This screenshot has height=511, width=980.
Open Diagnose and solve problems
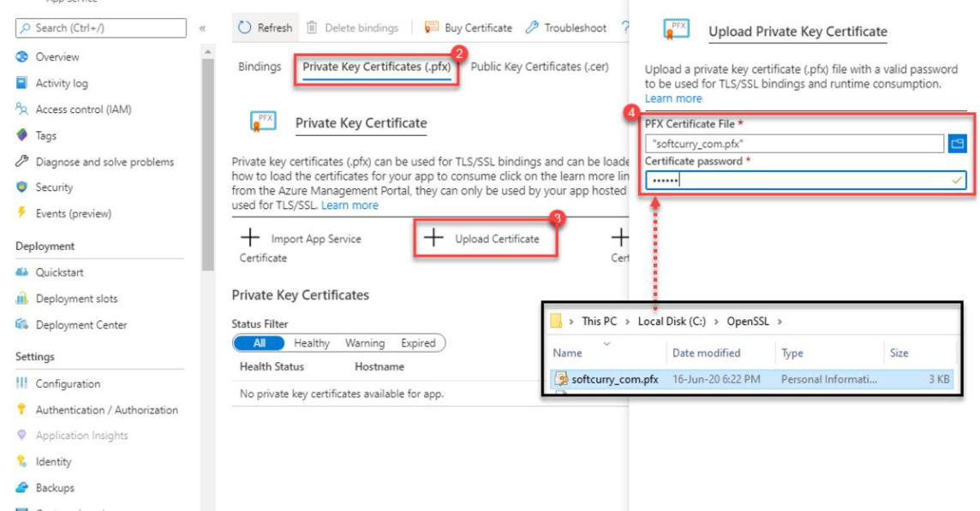(x=105, y=162)
